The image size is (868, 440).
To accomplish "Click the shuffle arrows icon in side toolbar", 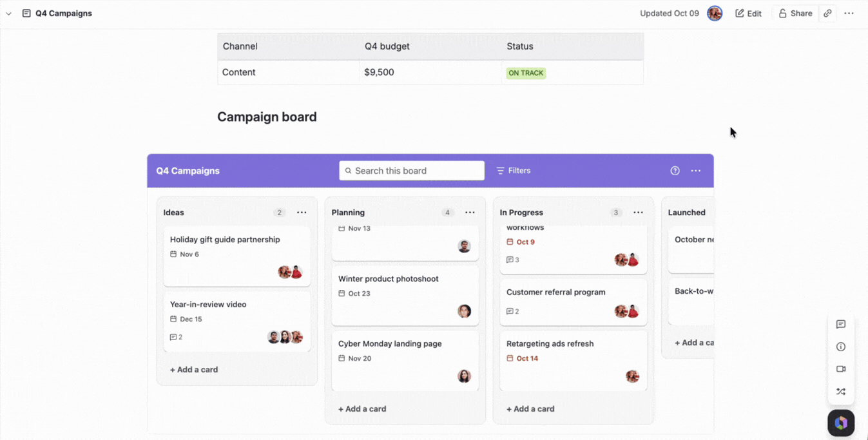I will click(x=841, y=391).
